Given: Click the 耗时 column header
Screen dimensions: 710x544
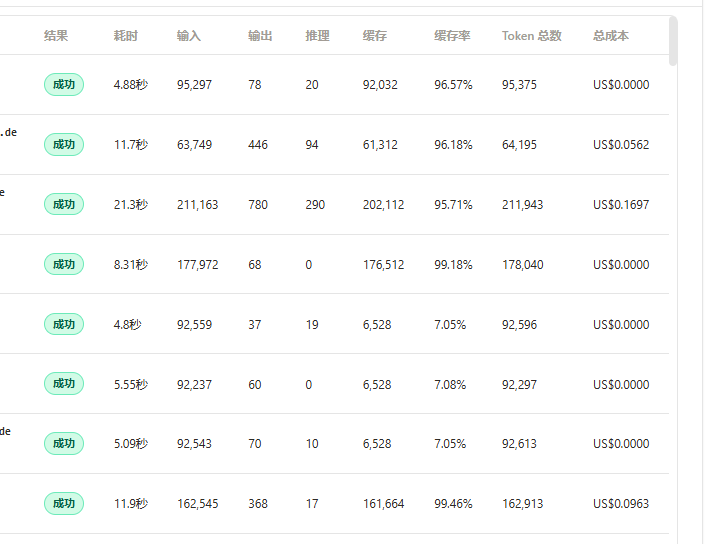Looking at the screenshot, I should (125, 36).
